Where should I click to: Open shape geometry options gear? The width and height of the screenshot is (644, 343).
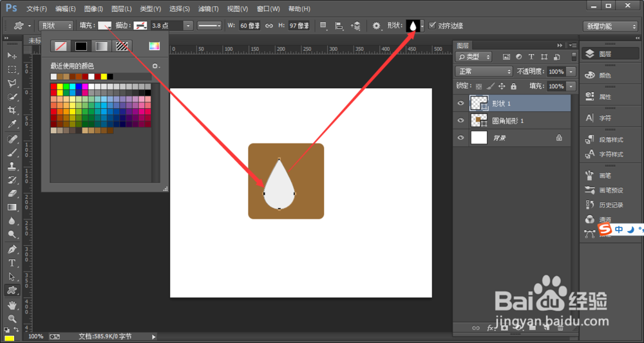pos(376,26)
